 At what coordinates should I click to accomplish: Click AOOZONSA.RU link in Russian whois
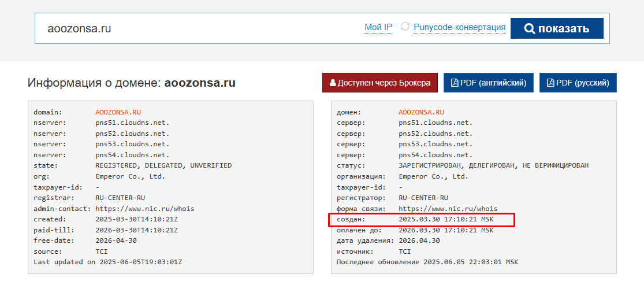(x=422, y=112)
